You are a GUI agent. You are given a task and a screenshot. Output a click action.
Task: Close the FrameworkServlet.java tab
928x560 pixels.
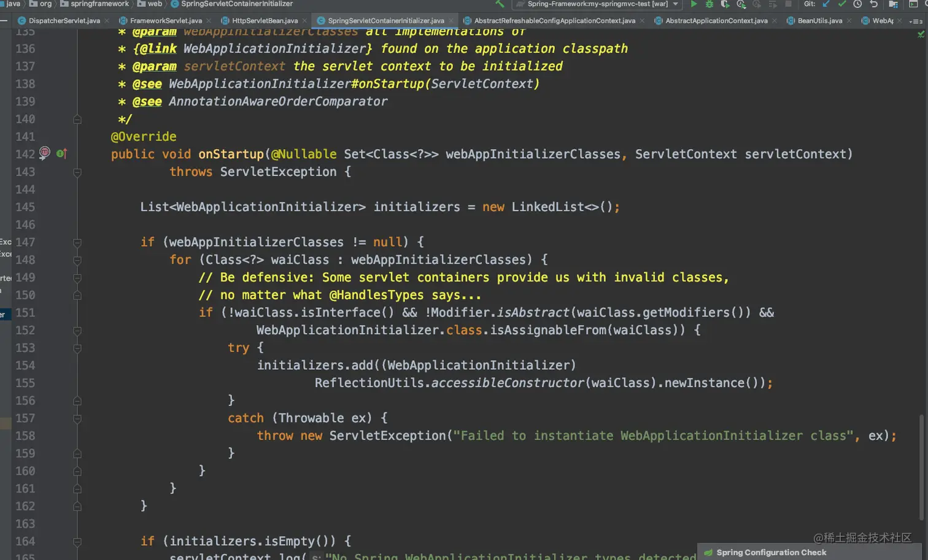pyautogui.click(x=209, y=21)
